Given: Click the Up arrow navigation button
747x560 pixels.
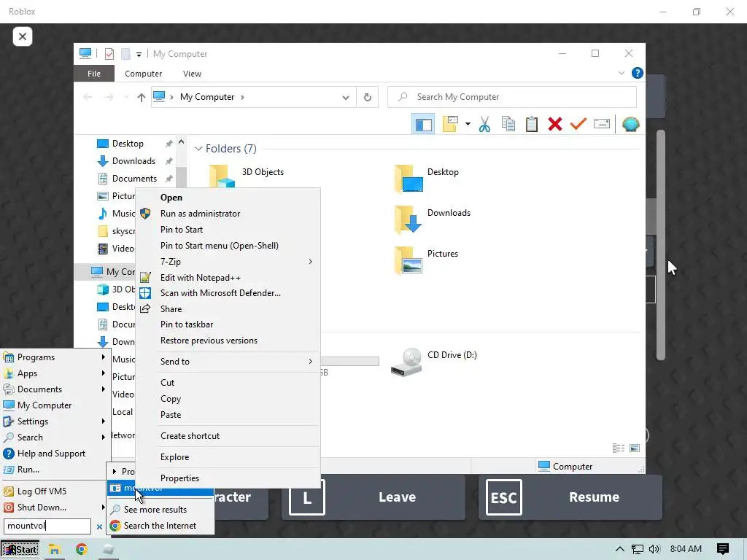Looking at the screenshot, I should (141, 97).
